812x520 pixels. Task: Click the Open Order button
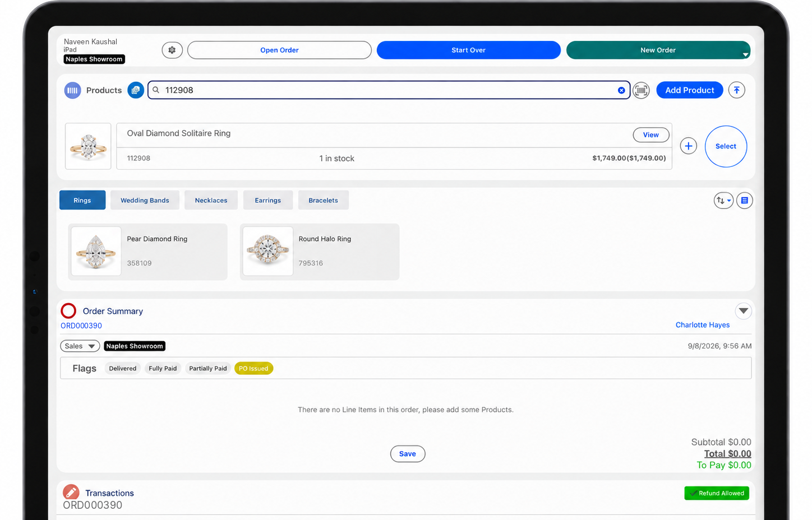tap(279, 50)
